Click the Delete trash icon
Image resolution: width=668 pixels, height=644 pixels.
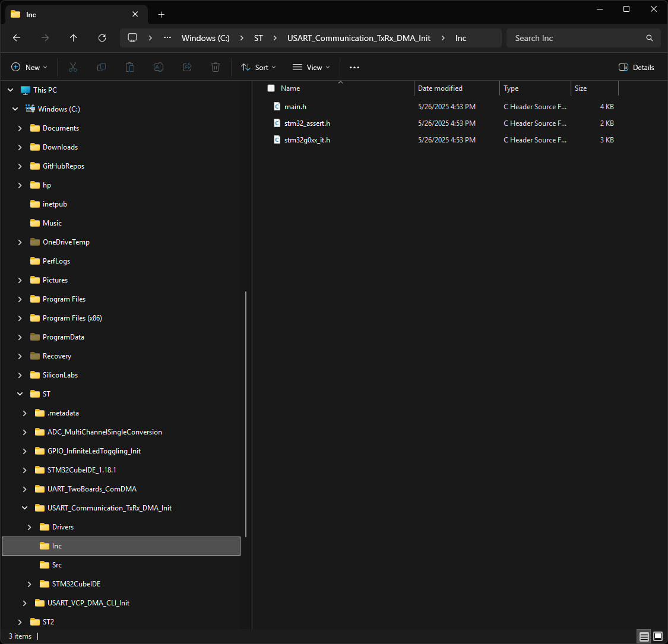(x=215, y=67)
